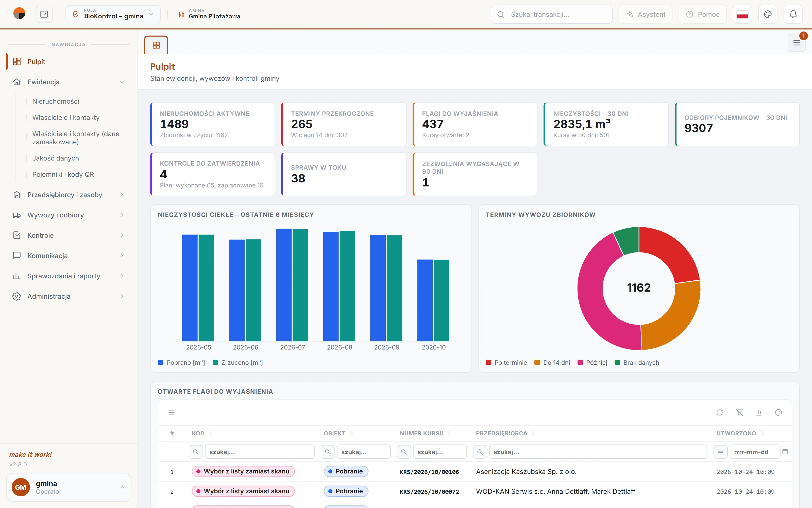The width and height of the screenshot is (812, 508).
Task: Toggle Zrzucono [m³] series in chart legend
Action: [x=238, y=362]
